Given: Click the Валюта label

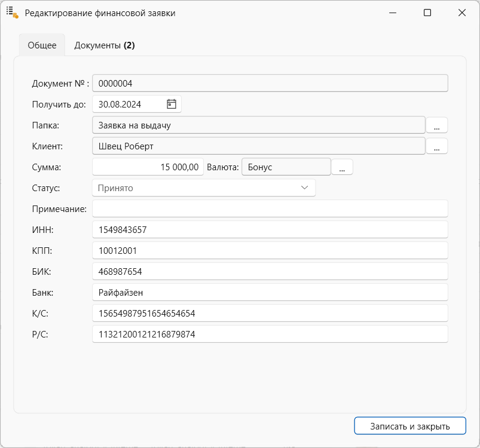Looking at the screenshot, I should click(x=223, y=167).
